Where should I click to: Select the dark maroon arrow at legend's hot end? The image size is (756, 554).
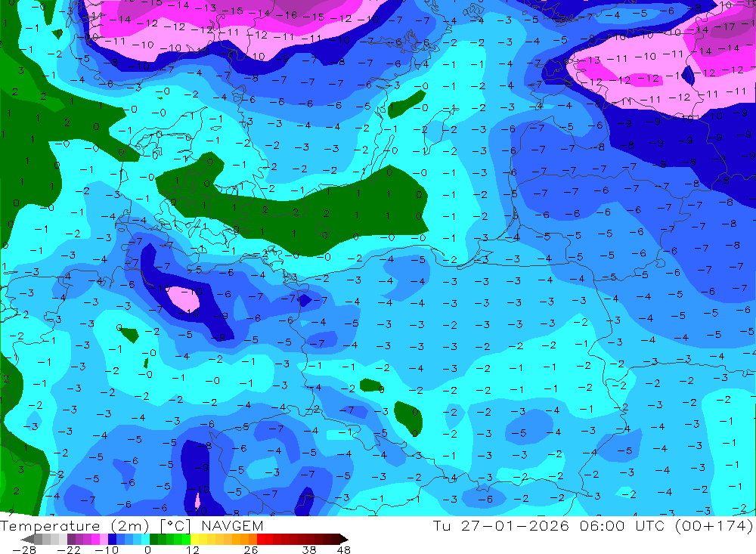click(343, 539)
